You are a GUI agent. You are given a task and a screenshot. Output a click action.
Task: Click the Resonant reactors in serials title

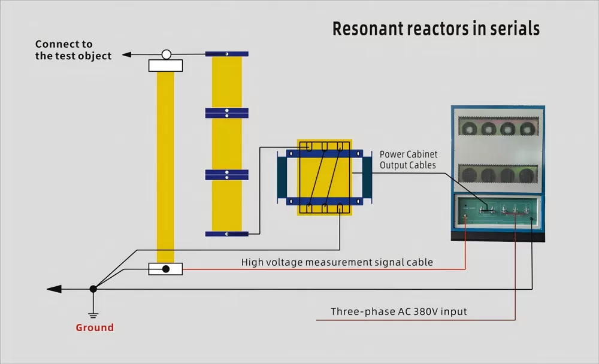[435, 28]
